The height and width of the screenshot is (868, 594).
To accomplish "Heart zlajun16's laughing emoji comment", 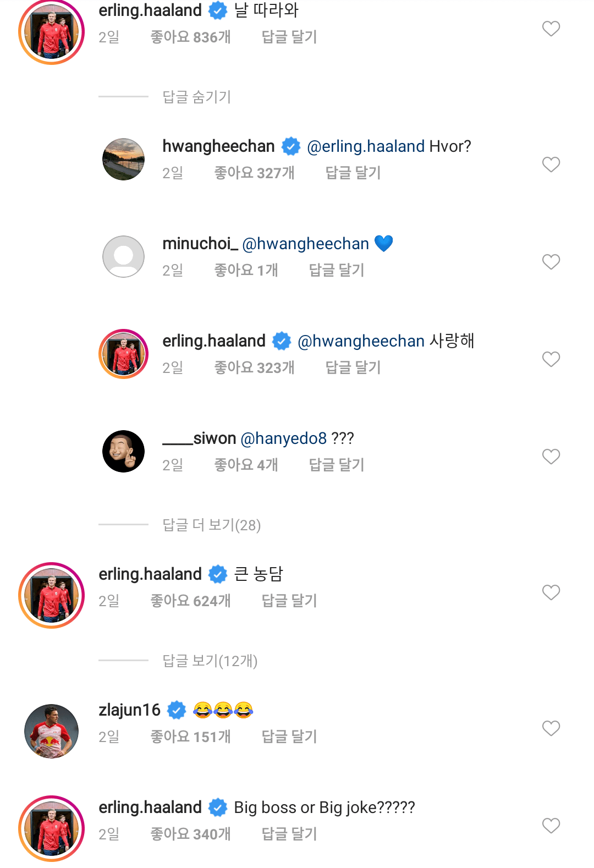I will 551,728.
